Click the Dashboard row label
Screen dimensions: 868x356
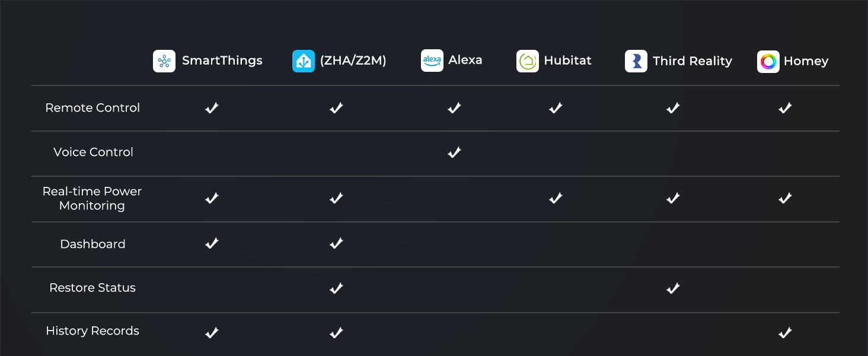(92, 244)
